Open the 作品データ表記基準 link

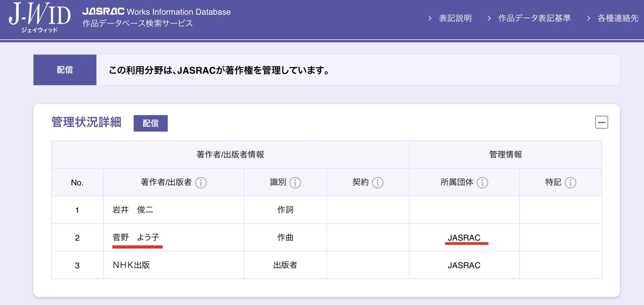point(534,18)
